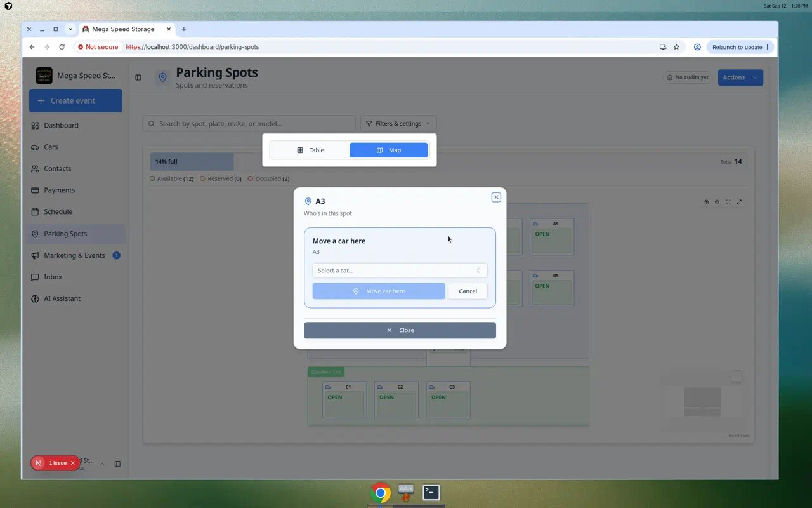Expand the account menu chevron bottom left
This screenshot has height=508, width=812.
[x=102, y=464]
